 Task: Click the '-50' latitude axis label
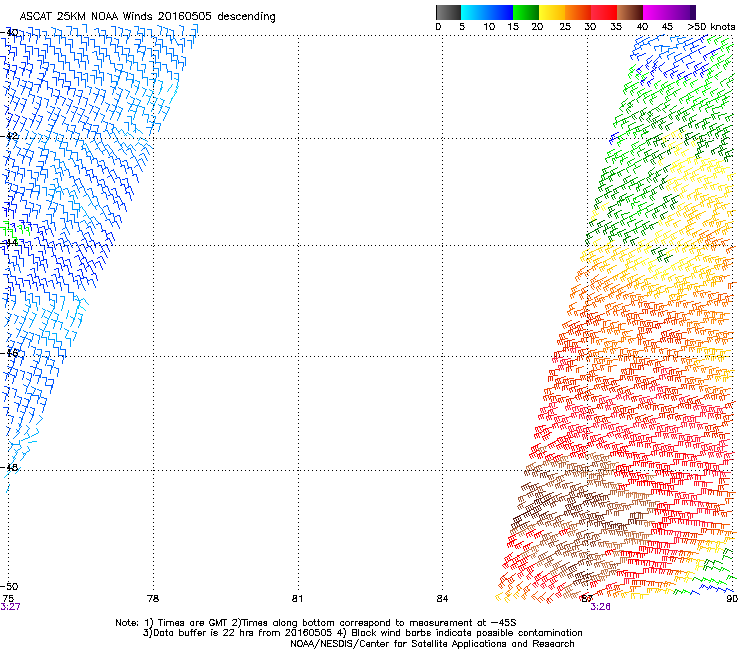(9, 586)
